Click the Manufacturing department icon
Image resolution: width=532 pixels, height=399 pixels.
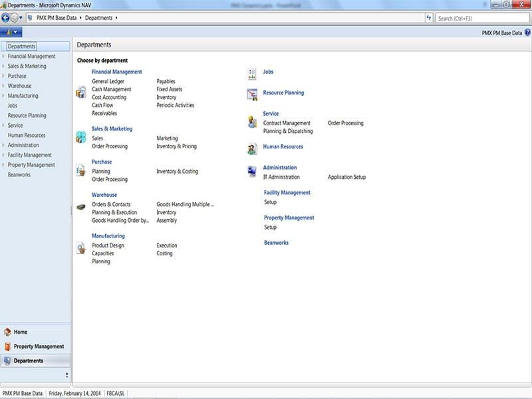pos(81,248)
